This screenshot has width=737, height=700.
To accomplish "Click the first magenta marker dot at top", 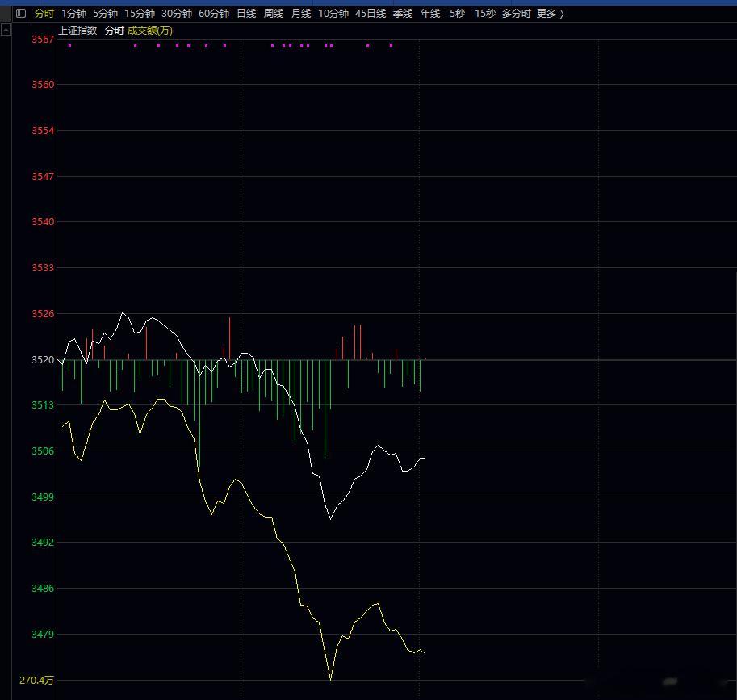I will 69,45.
